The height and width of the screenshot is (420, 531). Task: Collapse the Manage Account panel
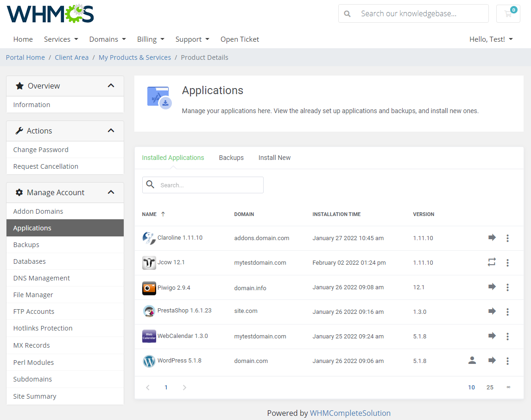(x=111, y=192)
